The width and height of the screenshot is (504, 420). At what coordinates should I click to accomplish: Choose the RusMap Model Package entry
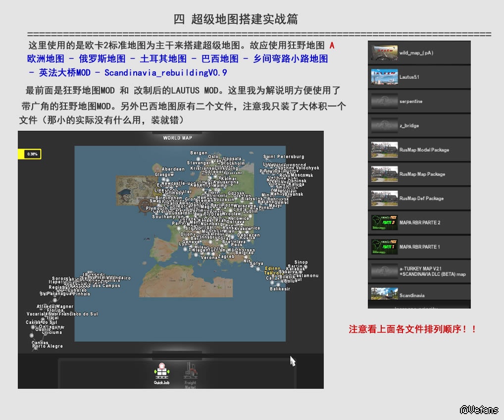(419, 150)
